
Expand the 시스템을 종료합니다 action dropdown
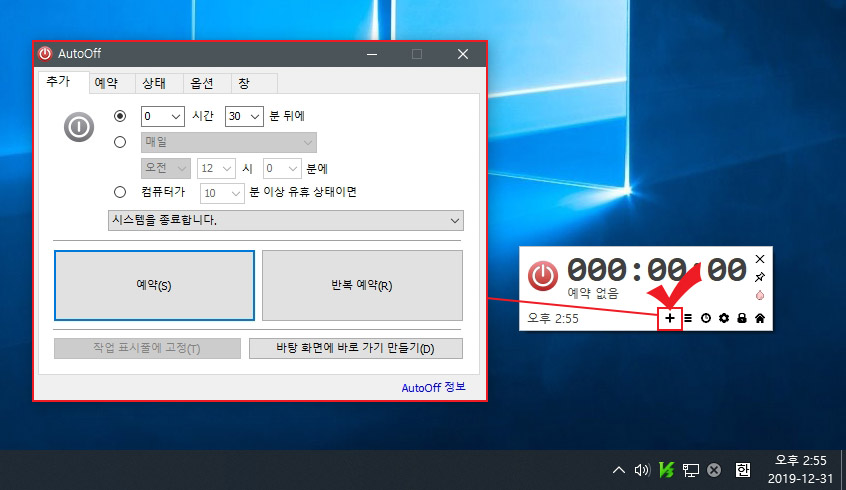(286, 220)
